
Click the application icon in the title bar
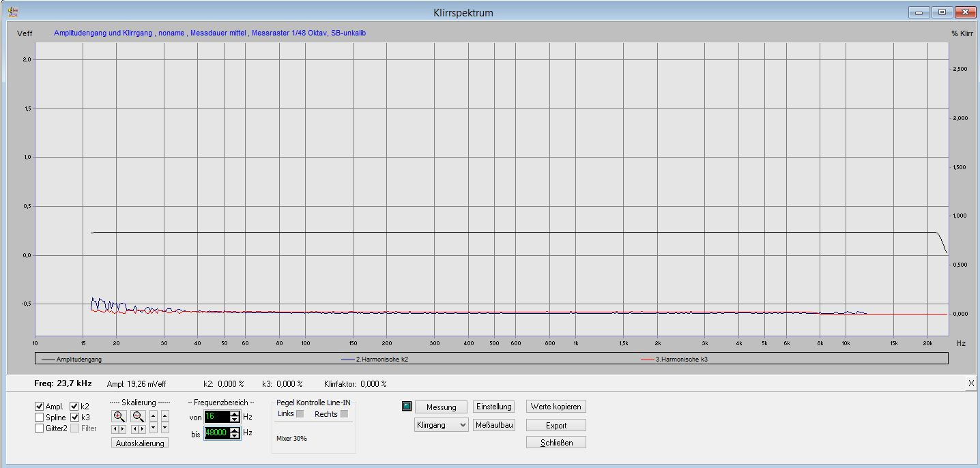click(12, 12)
